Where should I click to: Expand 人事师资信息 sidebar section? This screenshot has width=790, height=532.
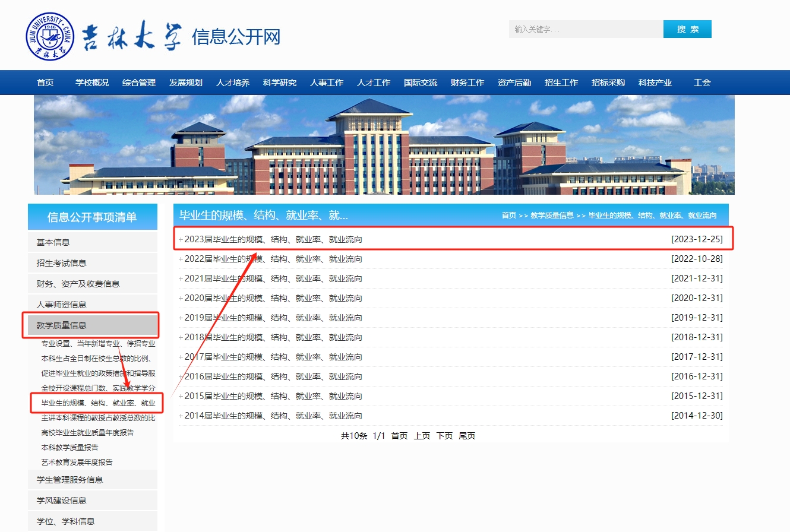coord(93,305)
